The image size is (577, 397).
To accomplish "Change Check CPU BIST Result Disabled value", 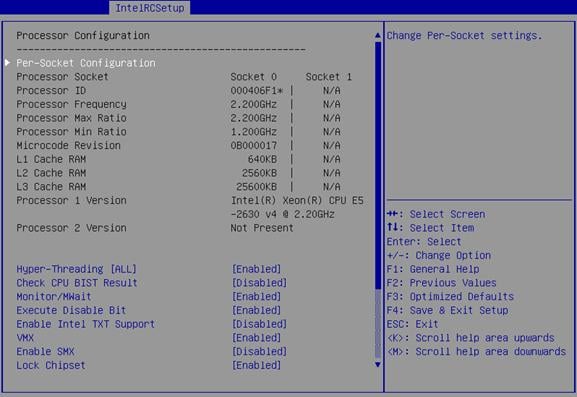I will coord(259,283).
